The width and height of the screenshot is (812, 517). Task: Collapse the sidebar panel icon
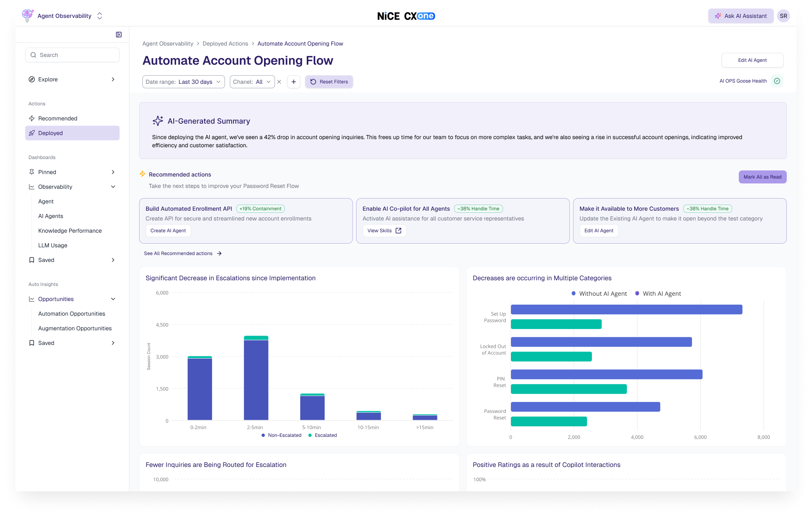click(119, 35)
